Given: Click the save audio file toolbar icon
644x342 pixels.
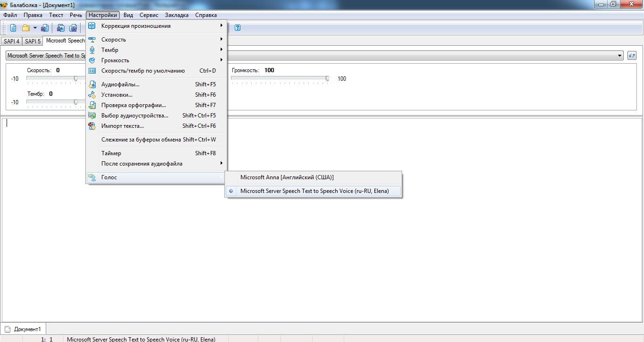Looking at the screenshot, I should point(61,27).
